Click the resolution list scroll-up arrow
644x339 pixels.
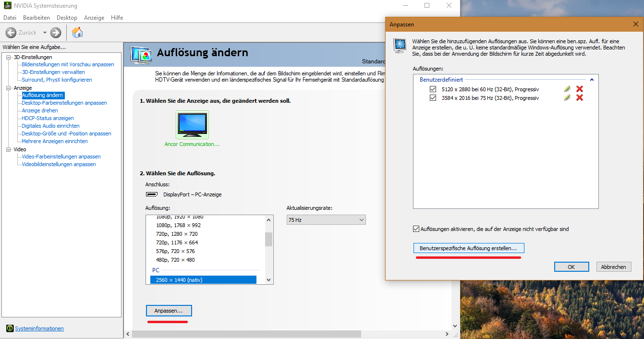(x=268, y=219)
